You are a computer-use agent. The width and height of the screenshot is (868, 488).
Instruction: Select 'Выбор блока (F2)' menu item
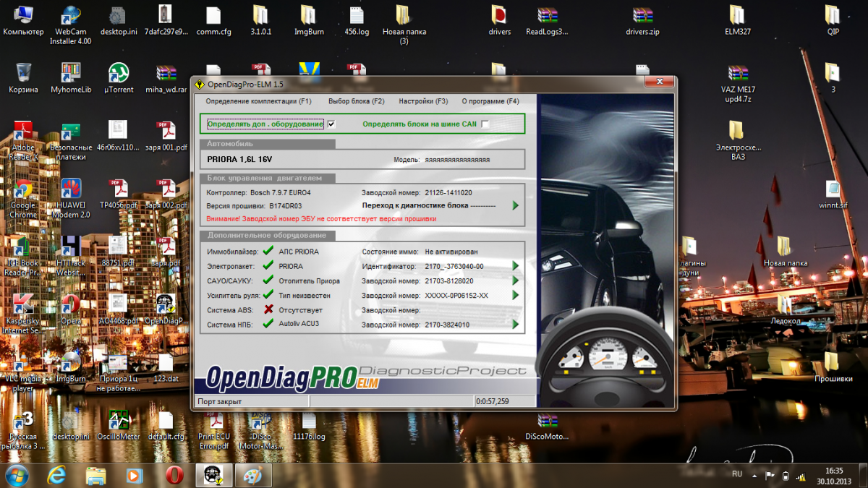(x=356, y=101)
